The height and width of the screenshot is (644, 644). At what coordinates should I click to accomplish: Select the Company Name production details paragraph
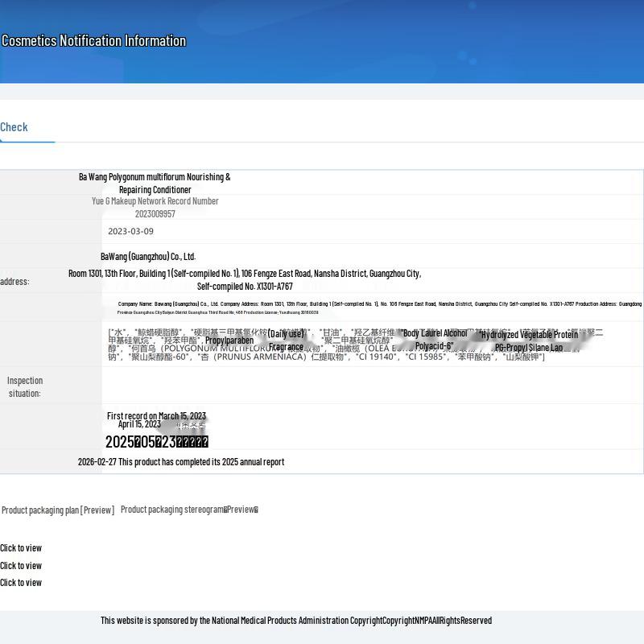tap(379, 308)
